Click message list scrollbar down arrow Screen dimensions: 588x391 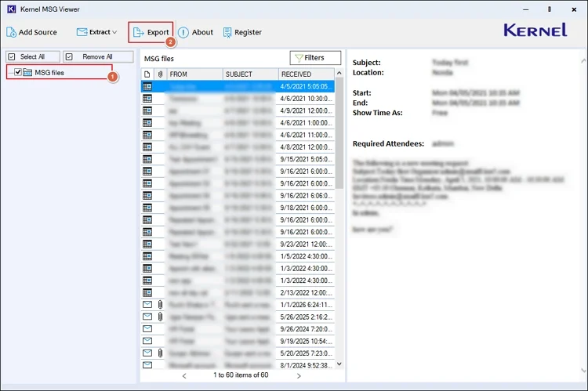tap(339, 364)
